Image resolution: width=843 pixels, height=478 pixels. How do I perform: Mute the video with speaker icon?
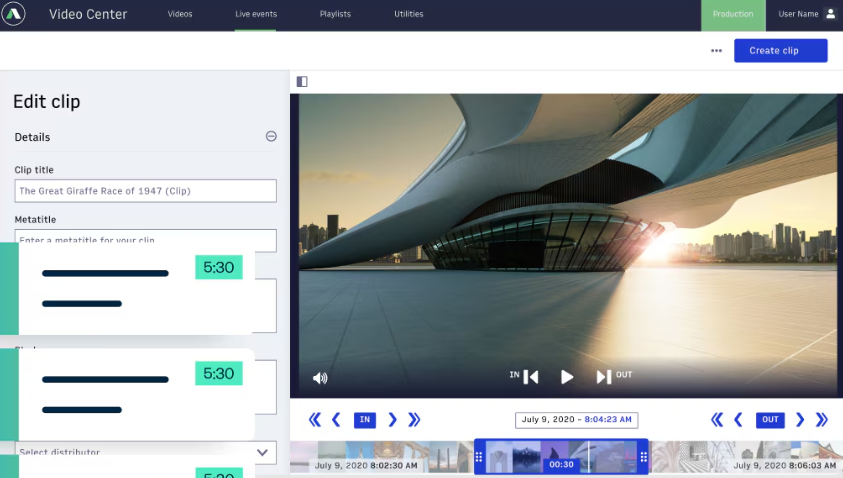click(x=320, y=378)
